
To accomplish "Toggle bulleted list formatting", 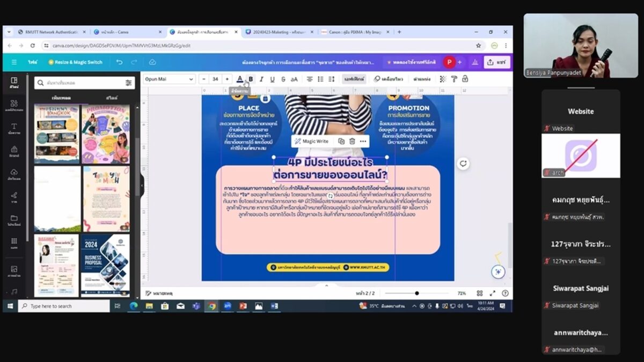I will [321, 79].
